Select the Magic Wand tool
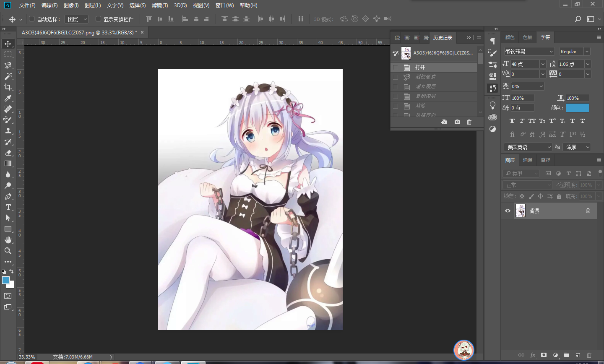This screenshot has height=364, width=604. click(x=8, y=76)
